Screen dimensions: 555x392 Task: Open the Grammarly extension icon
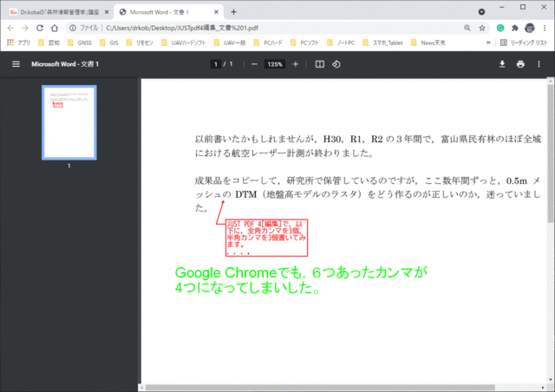click(500, 28)
